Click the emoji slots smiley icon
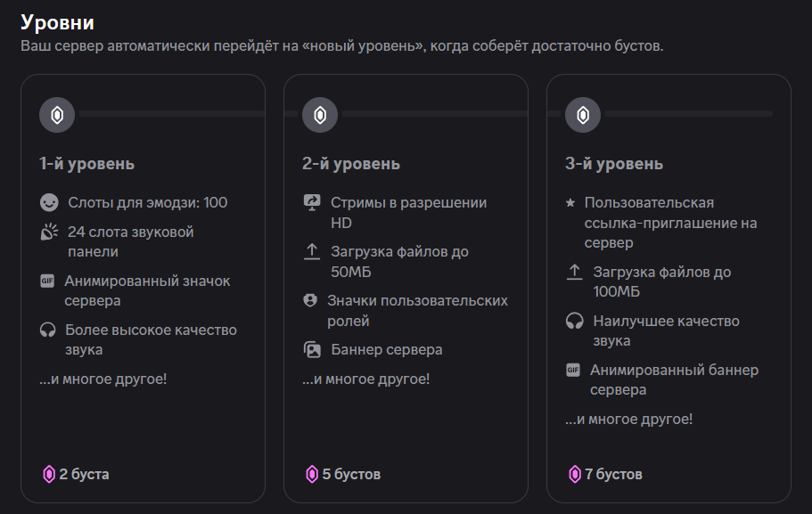This screenshot has height=514, width=812. click(x=48, y=203)
